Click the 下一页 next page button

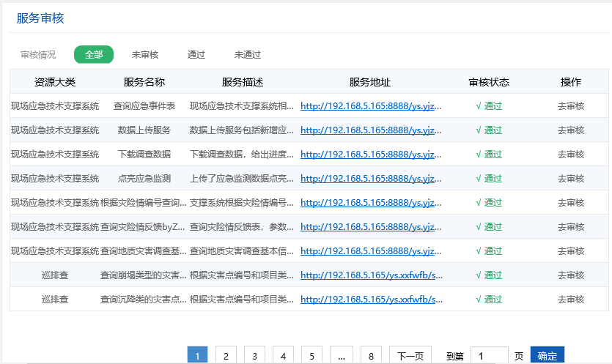tap(410, 356)
